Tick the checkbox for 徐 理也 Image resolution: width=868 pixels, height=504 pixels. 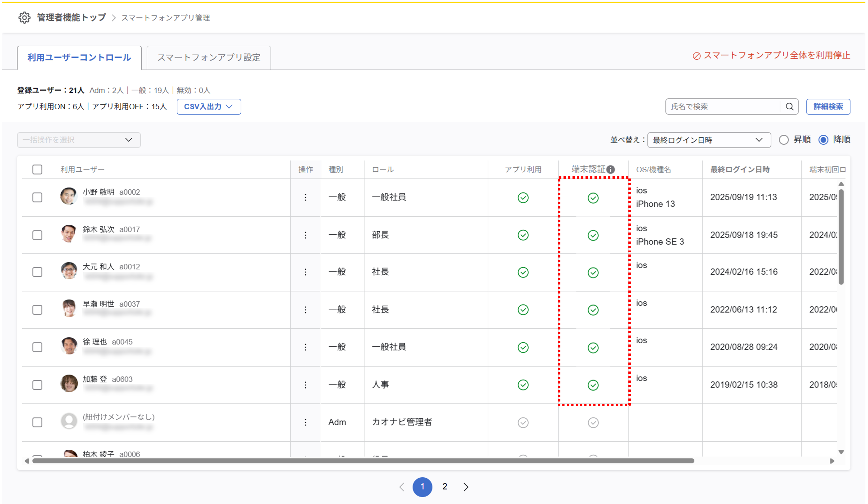[37, 347]
